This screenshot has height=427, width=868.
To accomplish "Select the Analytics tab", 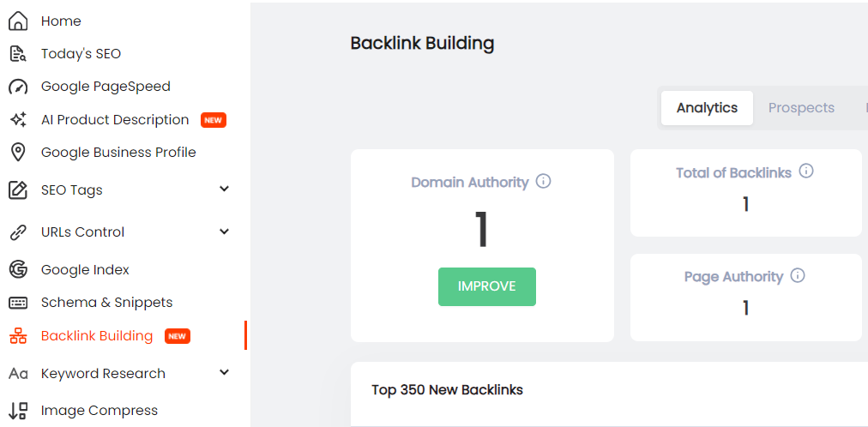I will (x=707, y=108).
